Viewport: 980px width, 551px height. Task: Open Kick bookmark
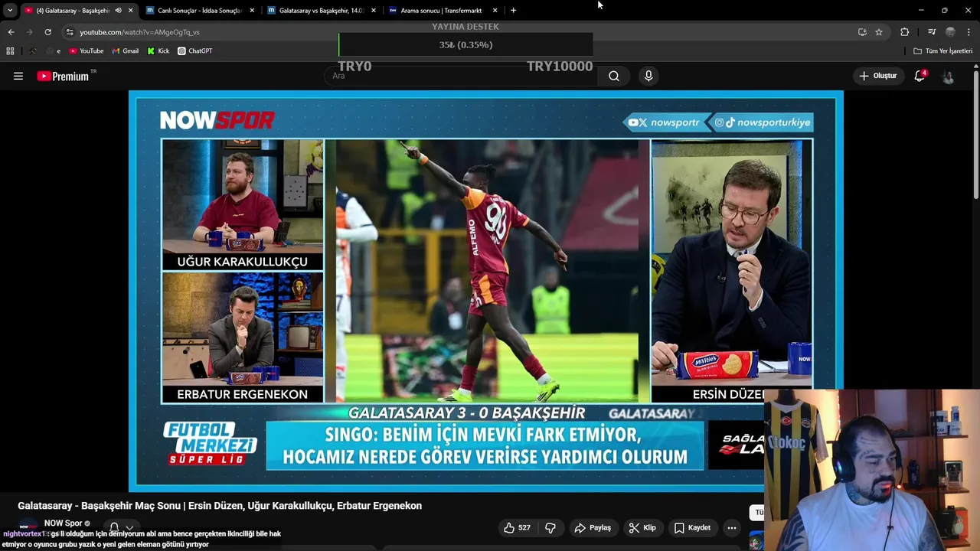158,51
